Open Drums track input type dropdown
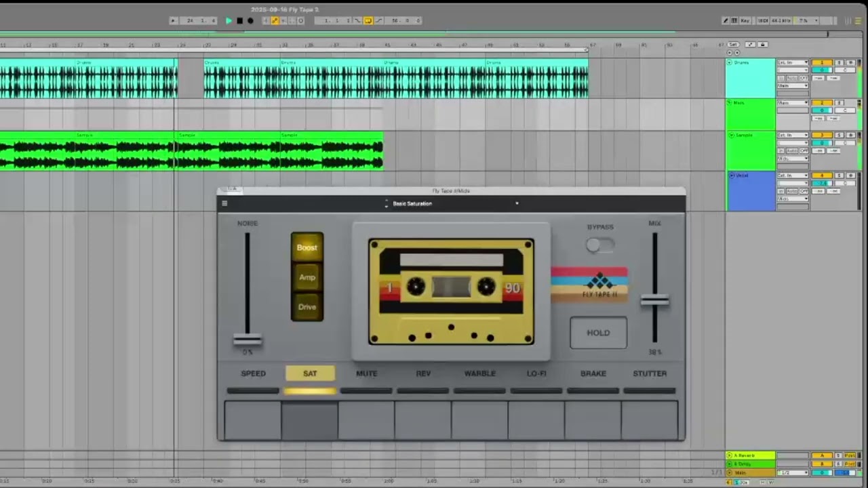 tap(793, 62)
